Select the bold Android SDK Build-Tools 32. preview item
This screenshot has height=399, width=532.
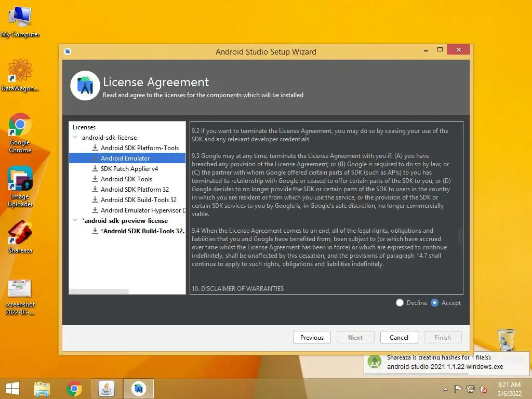tap(143, 231)
